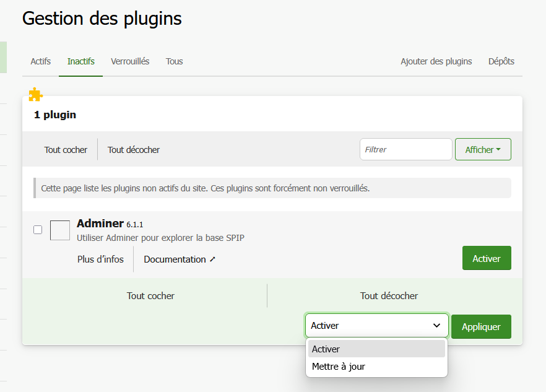Image resolution: width=546 pixels, height=392 pixels.
Task: Click in the Filtrer search field
Action: tap(405, 149)
